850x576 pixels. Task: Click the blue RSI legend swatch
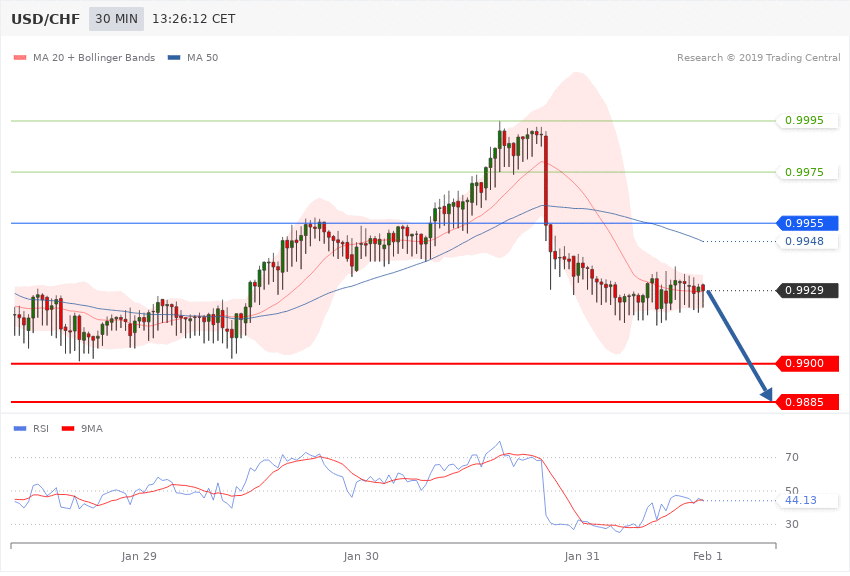(20, 429)
